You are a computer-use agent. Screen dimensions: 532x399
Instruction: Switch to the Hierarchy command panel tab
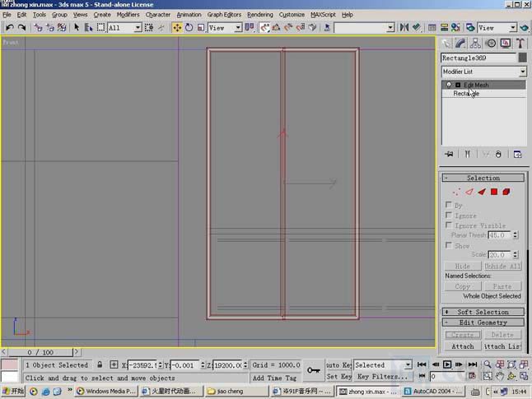pos(475,43)
